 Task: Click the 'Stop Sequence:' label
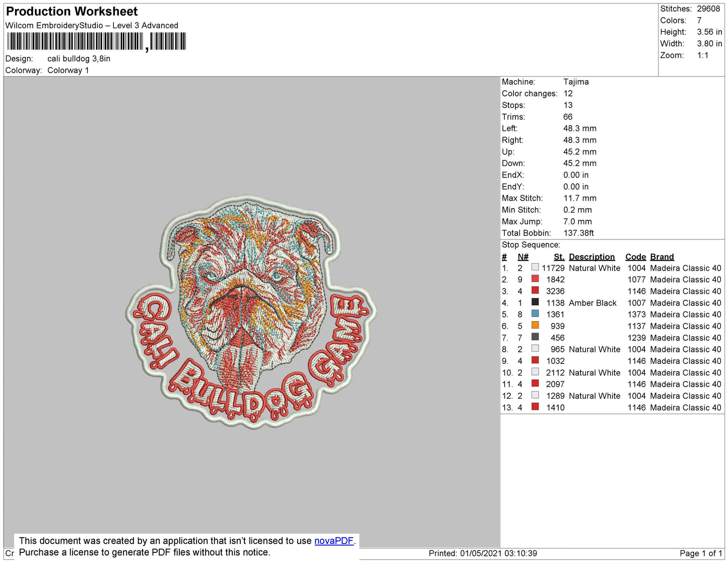[531, 245]
